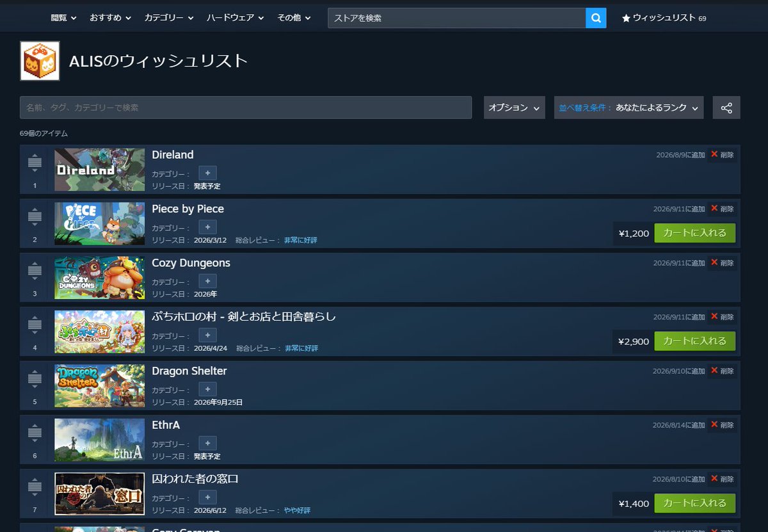Click the 囚われた者の窓口 thumbnail

click(x=100, y=494)
